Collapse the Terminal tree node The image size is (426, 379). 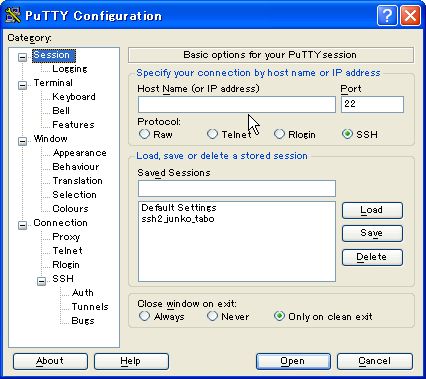tap(22, 85)
